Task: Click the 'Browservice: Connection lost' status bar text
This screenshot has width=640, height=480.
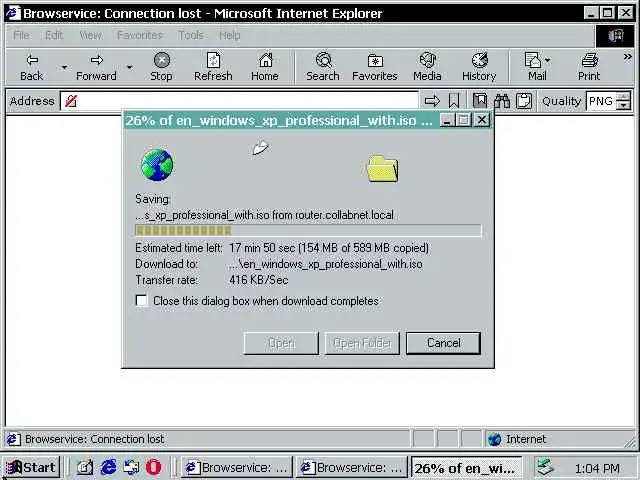Action: pyautogui.click(x=95, y=439)
